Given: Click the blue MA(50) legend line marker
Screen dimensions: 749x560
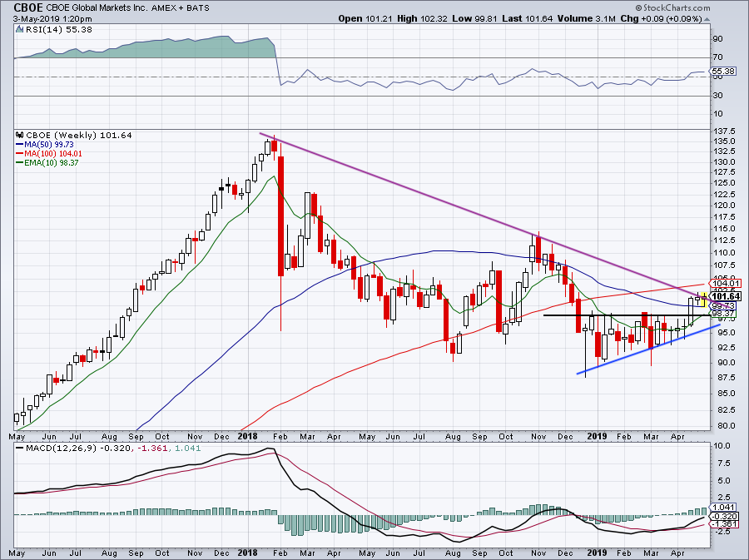Looking at the screenshot, I should click(20, 144).
